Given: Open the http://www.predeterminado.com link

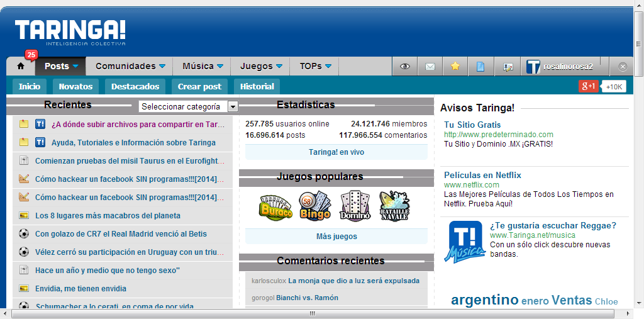Looking at the screenshot, I should [499, 135].
